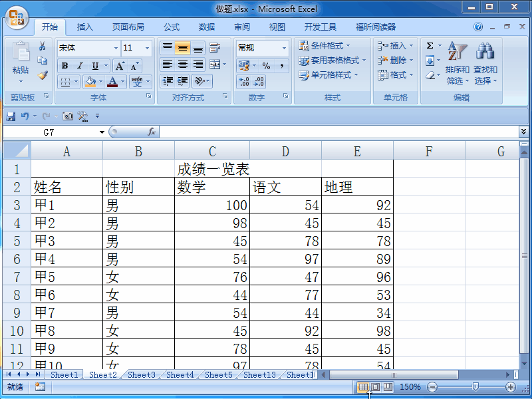Image resolution: width=532 pixels, height=399 pixels.
Task: Click the Save disk icon in quick access
Action: click(11, 116)
